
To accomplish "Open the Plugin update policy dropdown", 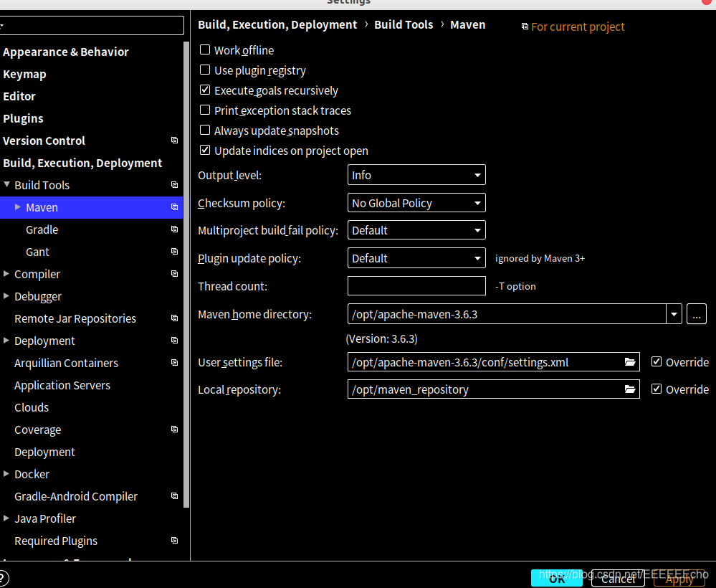I will (416, 258).
